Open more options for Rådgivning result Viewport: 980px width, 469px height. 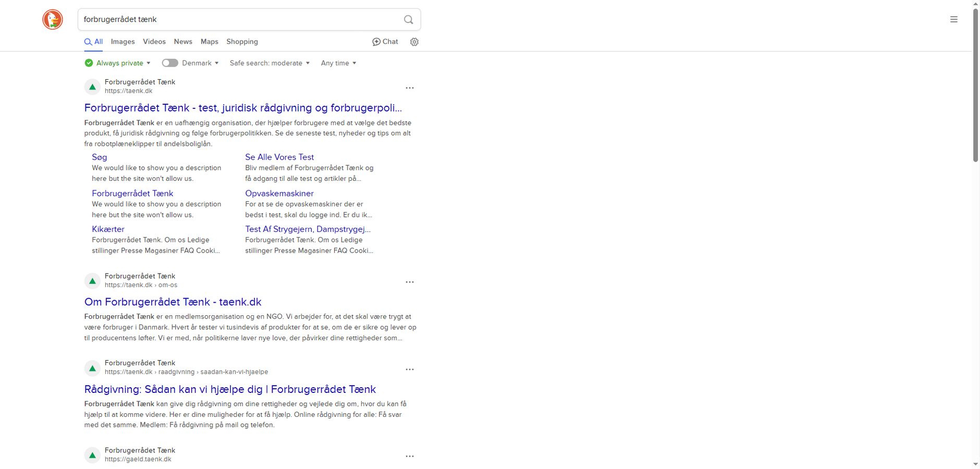tap(410, 369)
